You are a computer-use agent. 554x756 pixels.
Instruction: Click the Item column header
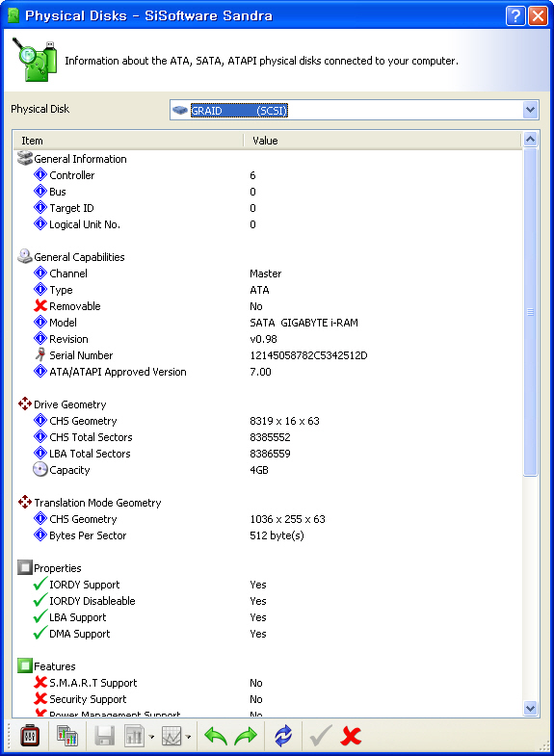[128, 141]
